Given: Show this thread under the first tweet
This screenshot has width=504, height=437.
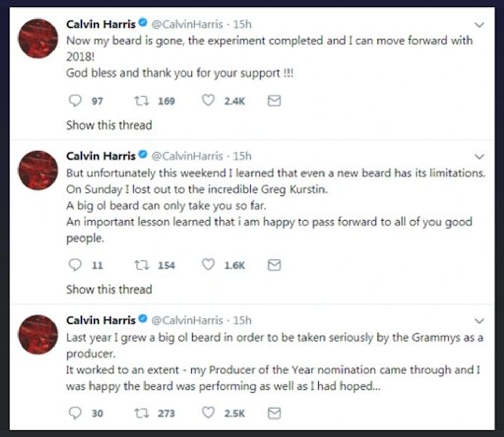Looking at the screenshot, I should (109, 125).
